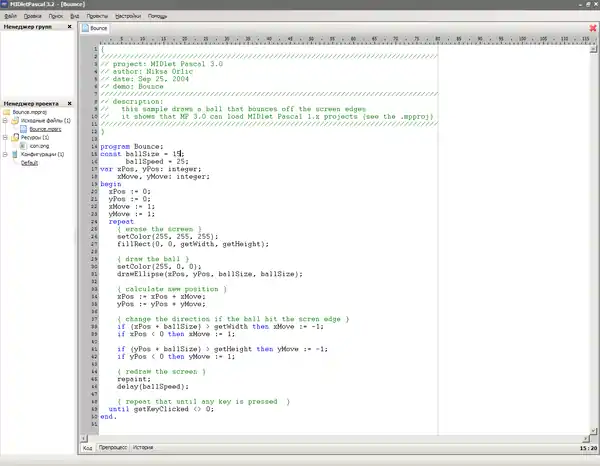Close the Менеджер проекта panel
This screenshot has width=600, height=466.
(69, 103)
